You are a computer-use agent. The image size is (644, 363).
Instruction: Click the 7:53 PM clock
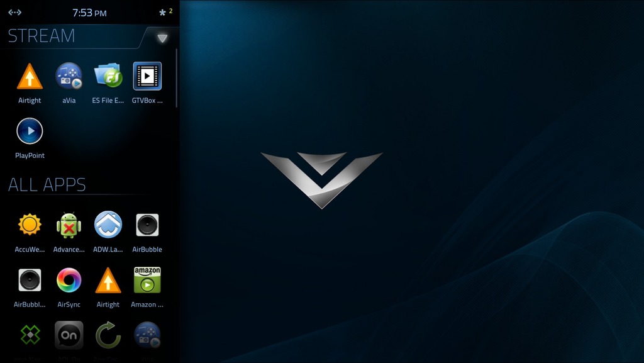point(89,13)
